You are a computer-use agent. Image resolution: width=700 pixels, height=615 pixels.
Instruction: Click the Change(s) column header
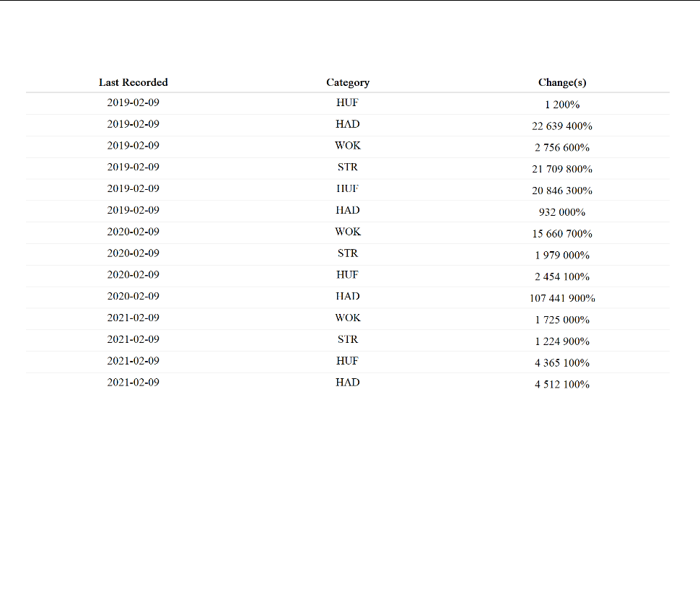561,82
